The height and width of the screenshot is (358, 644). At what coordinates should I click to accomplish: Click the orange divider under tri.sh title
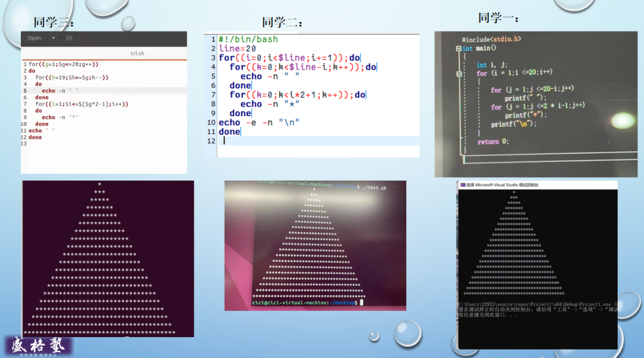tap(104, 59)
